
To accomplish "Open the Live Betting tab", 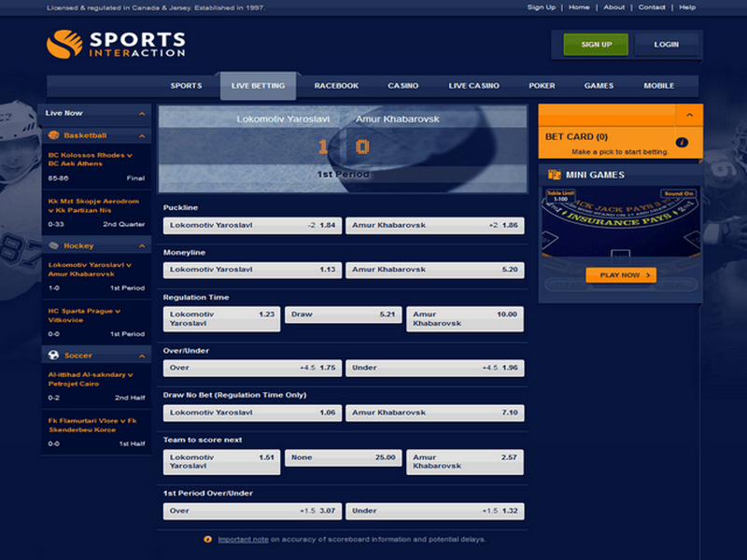I will 259,86.
